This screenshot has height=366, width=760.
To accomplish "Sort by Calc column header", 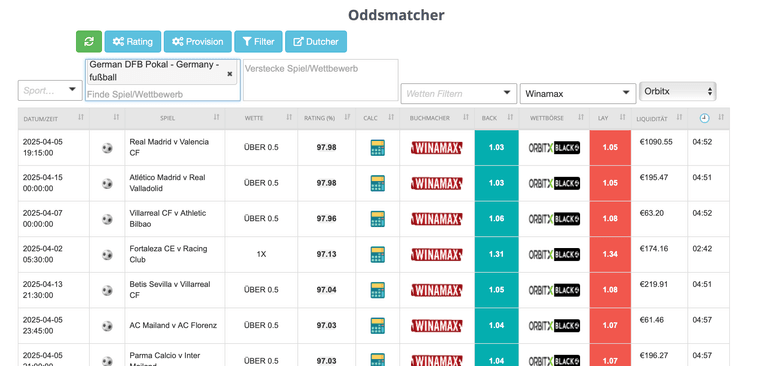I will point(378,118).
